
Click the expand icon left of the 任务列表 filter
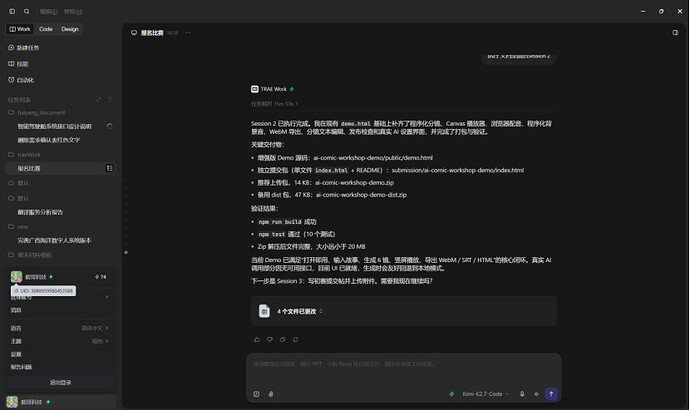(98, 100)
